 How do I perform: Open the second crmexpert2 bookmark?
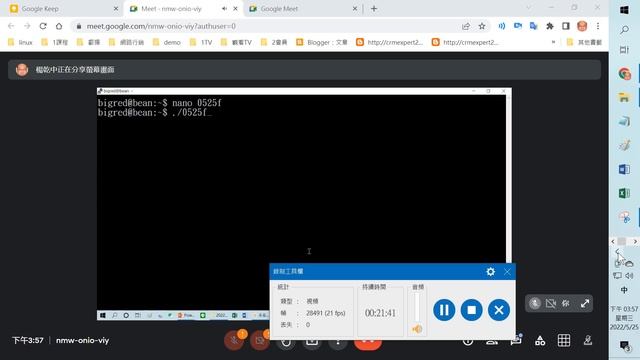tap(465, 42)
